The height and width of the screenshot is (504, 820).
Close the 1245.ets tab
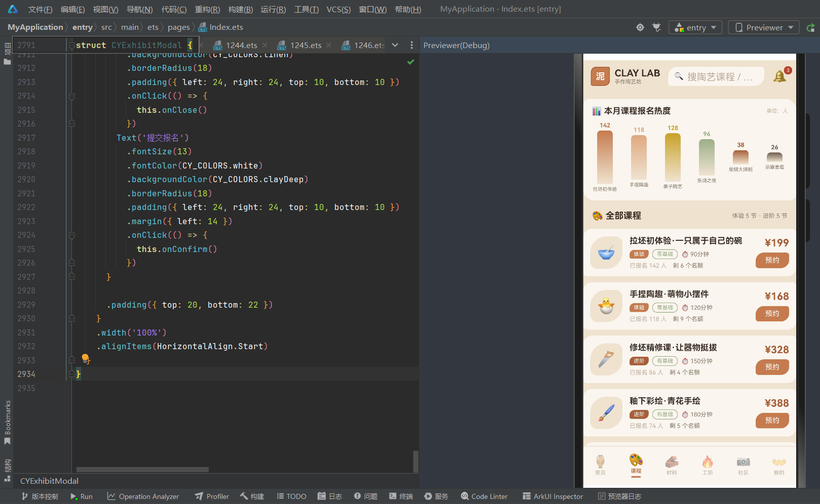click(x=329, y=45)
